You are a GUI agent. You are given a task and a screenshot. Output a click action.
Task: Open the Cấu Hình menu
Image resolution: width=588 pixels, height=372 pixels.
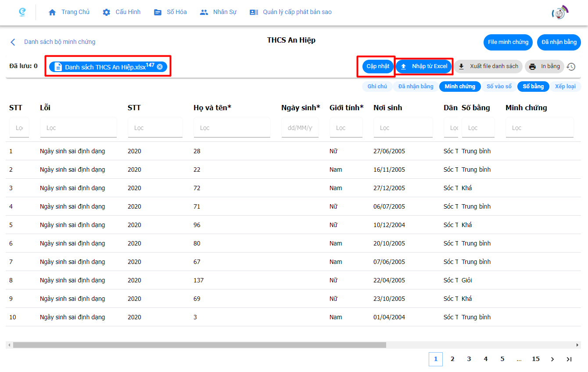coord(122,12)
